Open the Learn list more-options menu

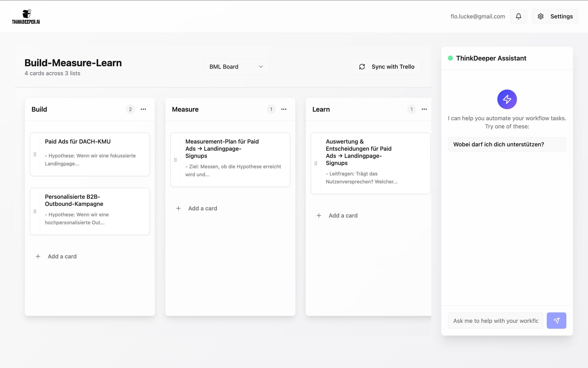pyautogui.click(x=424, y=109)
